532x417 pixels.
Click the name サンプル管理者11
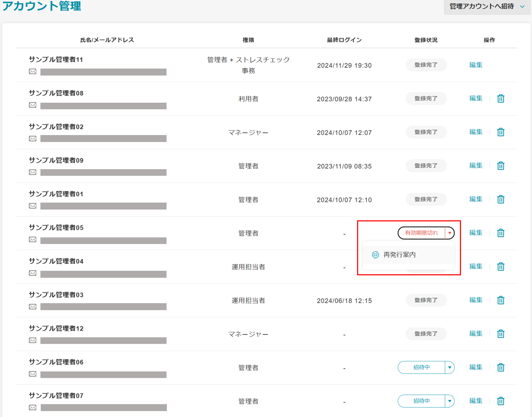pos(56,60)
